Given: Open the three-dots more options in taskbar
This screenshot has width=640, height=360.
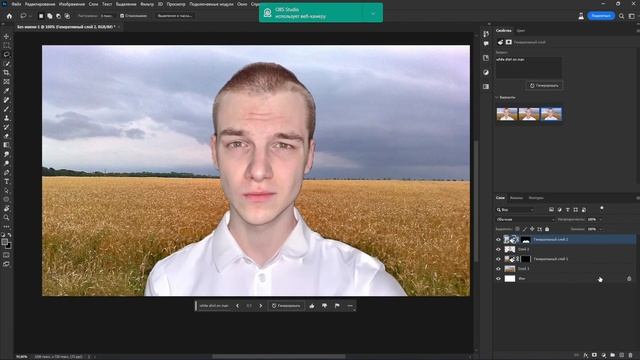Looking at the screenshot, I should (350, 306).
